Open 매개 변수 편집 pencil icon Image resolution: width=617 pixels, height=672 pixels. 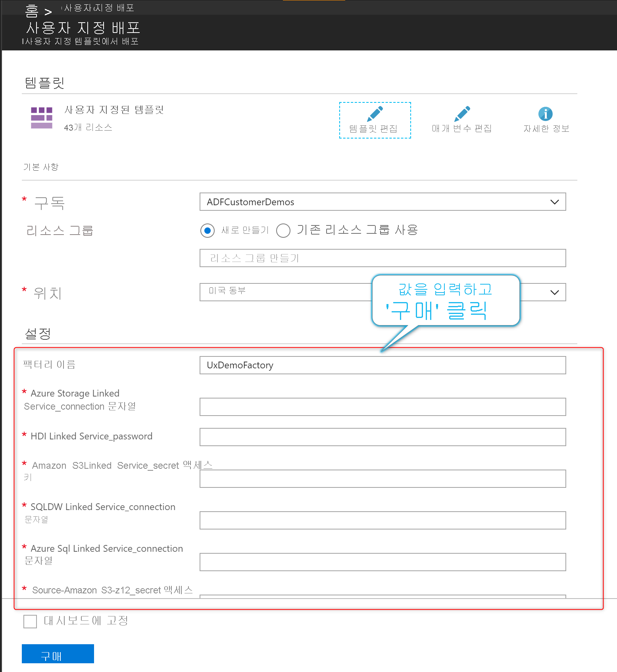click(x=462, y=114)
